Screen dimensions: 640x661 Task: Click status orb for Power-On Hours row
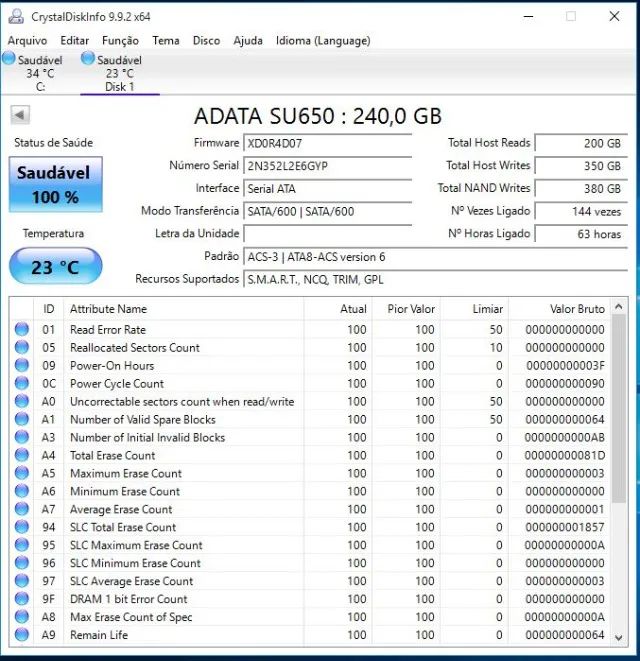(x=22, y=365)
